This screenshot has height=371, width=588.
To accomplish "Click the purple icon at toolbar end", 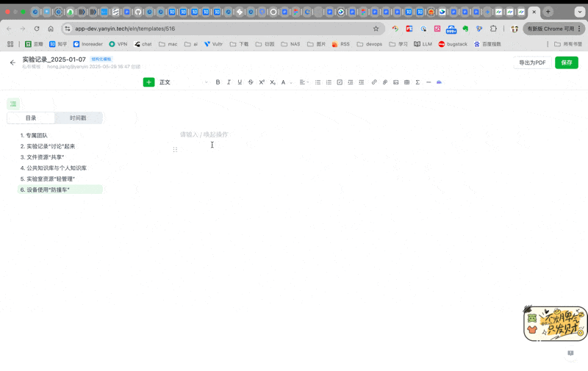I will pos(439,82).
